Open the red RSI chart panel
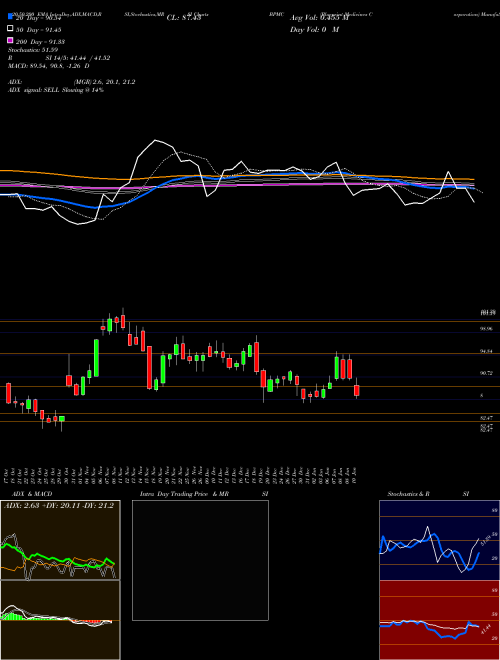The image size is (500, 660). (439, 620)
